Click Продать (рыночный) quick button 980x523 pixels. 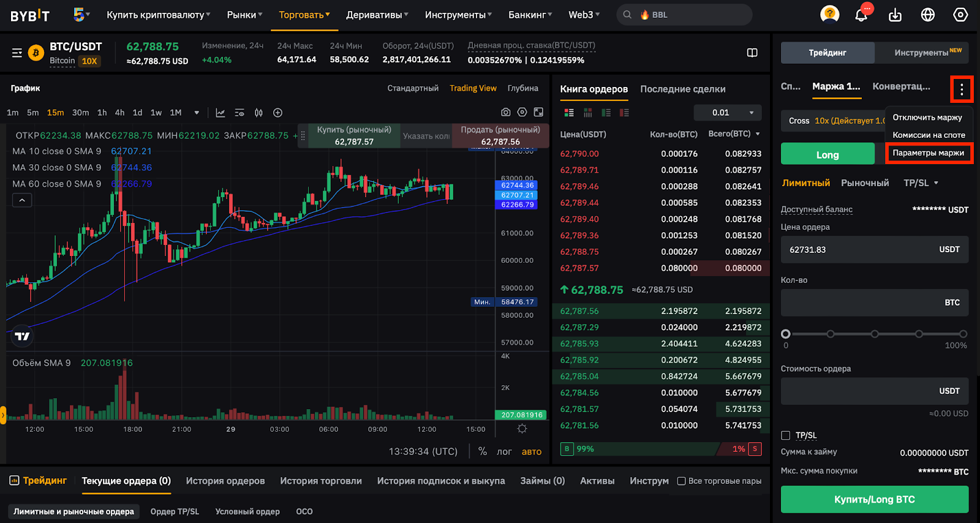[500, 135]
